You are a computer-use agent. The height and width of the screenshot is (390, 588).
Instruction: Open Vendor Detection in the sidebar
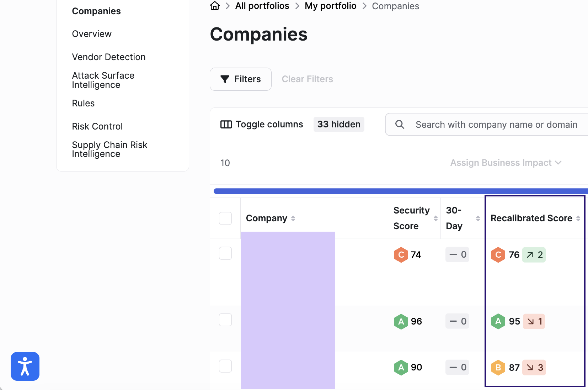tap(109, 57)
